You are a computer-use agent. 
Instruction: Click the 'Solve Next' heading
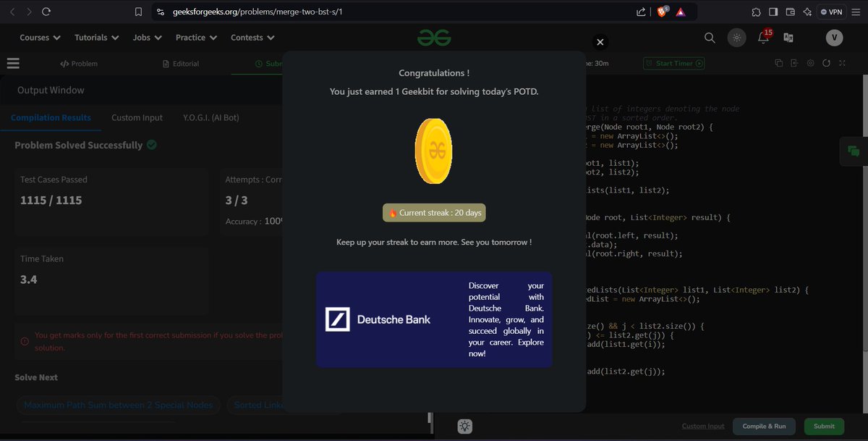pos(36,377)
